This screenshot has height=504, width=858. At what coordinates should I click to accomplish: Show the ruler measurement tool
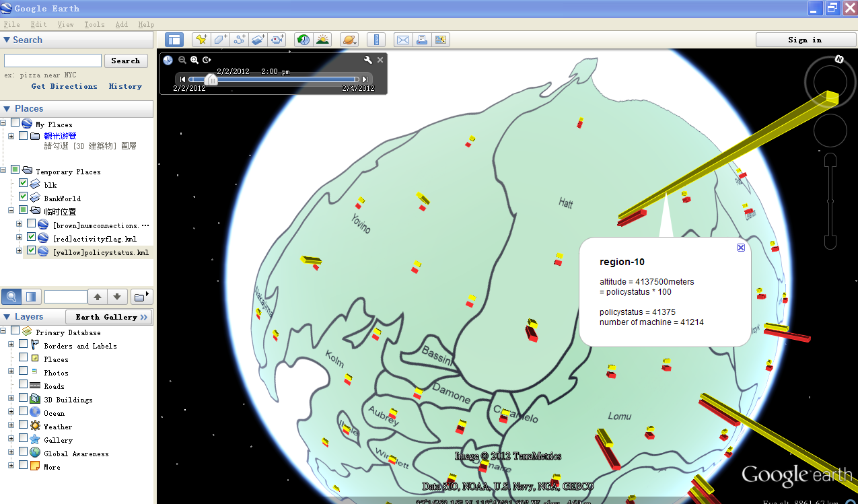pos(376,40)
